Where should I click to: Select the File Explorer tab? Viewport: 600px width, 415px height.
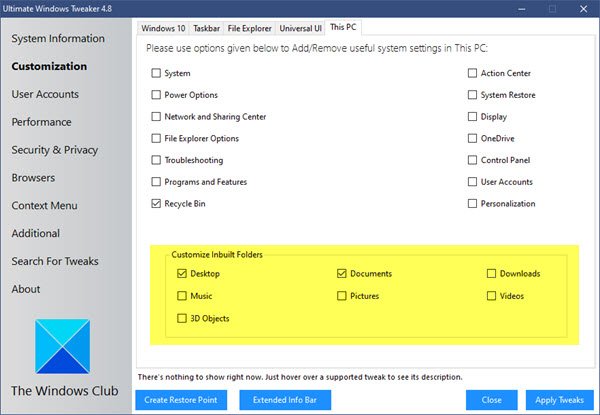tap(249, 28)
